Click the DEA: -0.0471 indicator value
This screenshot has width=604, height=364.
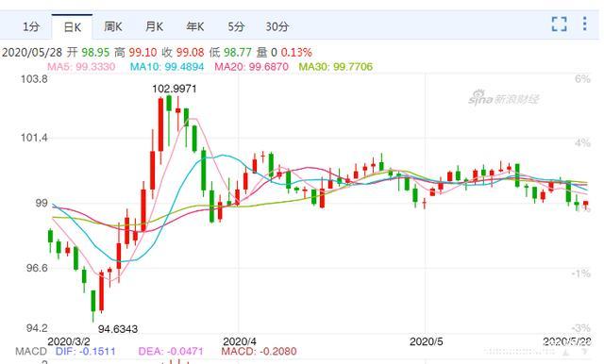[x=171, y=352]
